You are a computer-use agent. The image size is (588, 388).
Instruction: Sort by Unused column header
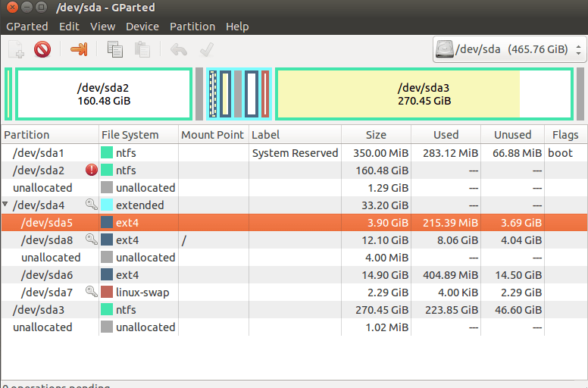(x=513, y=135)
